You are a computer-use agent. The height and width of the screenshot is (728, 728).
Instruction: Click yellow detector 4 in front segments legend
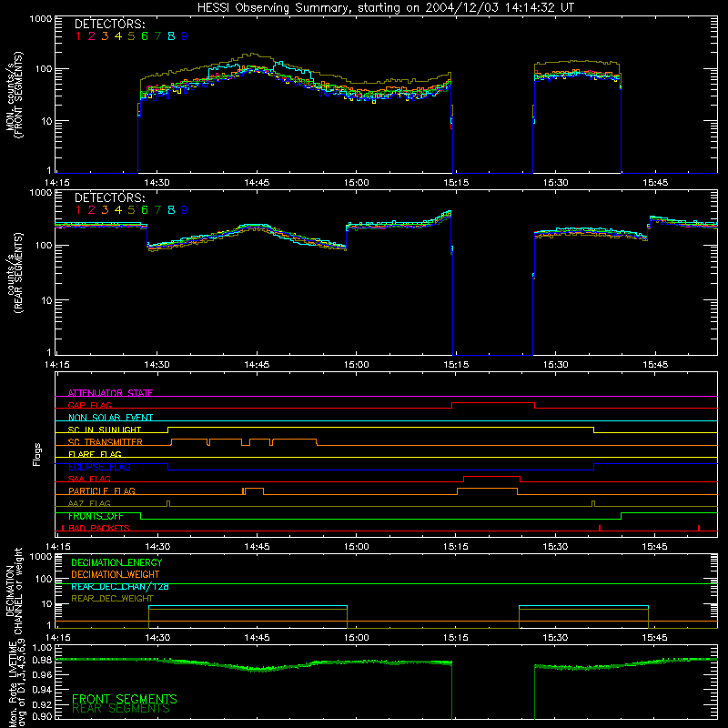(118, 36)
